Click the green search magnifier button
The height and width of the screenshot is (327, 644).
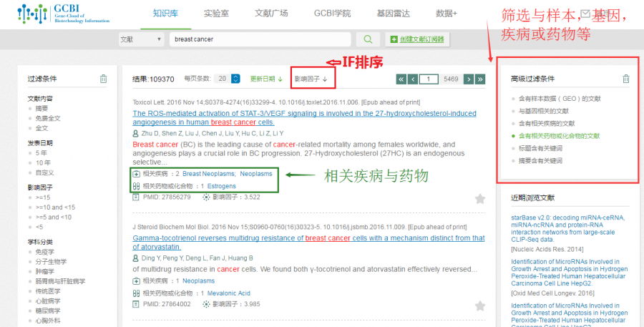pyautogui.click(x=368, y=39)
